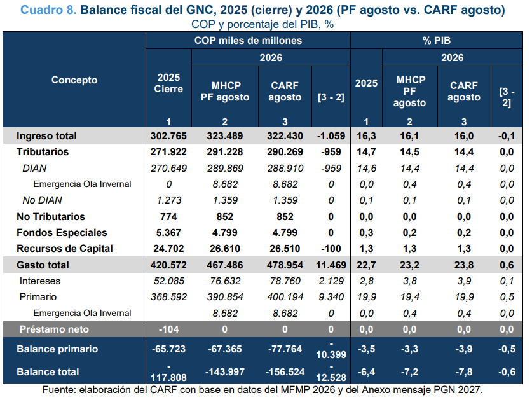Click the 'No DIAN' row label
Image resolution: width=532 pixels, height=402 pixels.
[42, 200]
